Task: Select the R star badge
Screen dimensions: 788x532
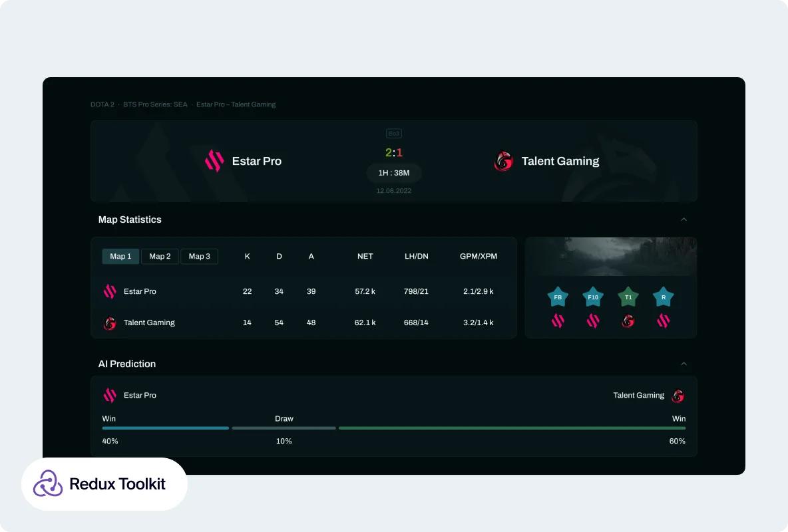Action: tap(664, 297)
